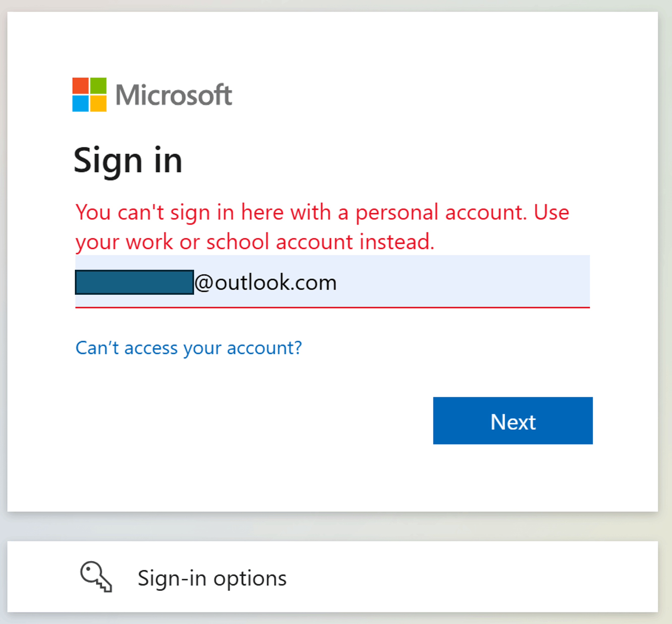Click the red square of Microsoft logo
Image resolution: width=672 pixels, height=624 pixels.
(x=80, y=86)
